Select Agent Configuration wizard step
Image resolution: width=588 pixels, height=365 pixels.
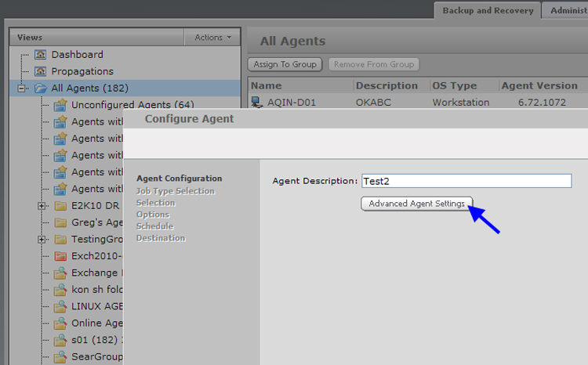click(x=179, y=179)
